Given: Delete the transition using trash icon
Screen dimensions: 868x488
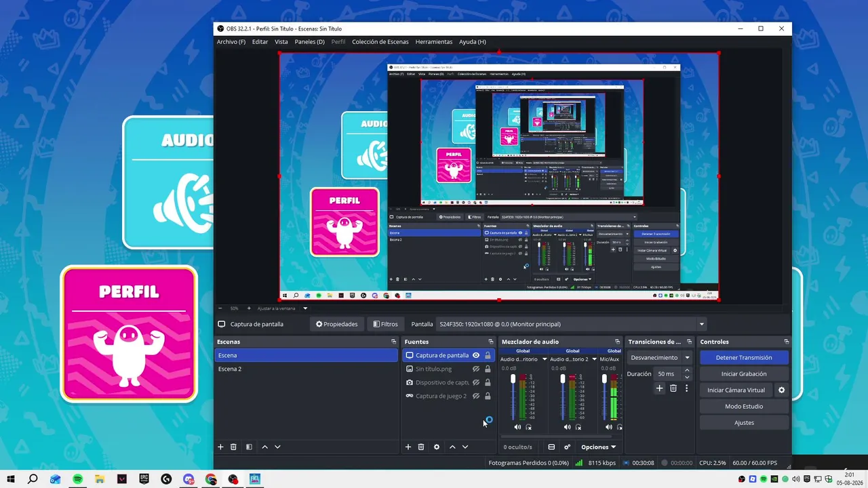Looking at the screenshot, I should coord(673,388).
